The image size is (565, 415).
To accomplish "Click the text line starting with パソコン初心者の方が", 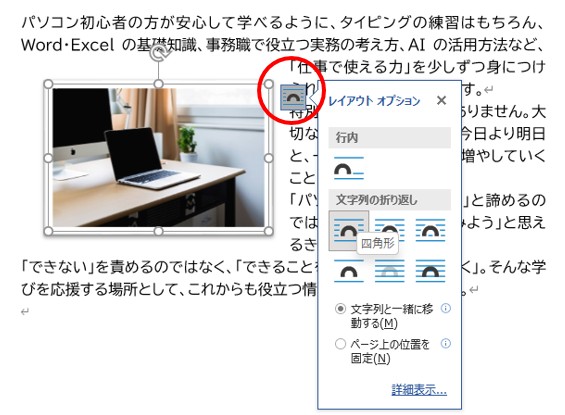I will [282, 22].
